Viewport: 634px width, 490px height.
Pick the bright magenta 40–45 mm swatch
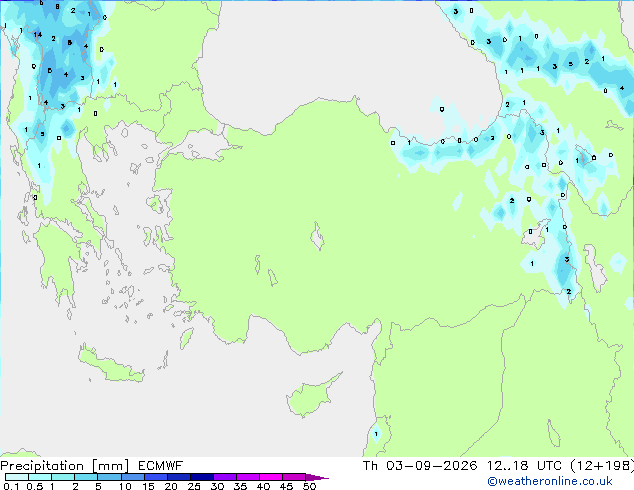point(271,477)
